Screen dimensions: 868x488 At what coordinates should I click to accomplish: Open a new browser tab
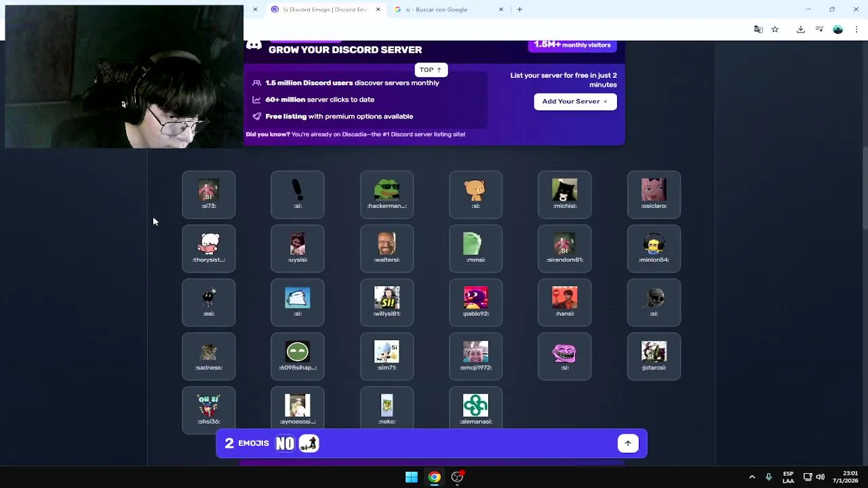pos(519,9)
